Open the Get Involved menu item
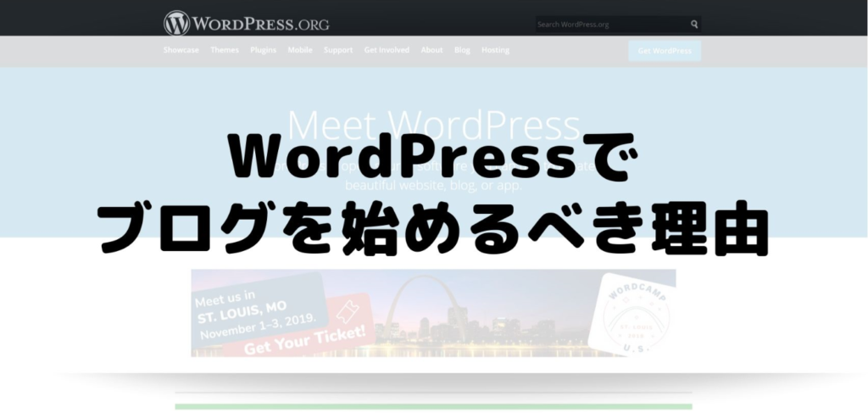This screenshot has width=868, height=419. 387,50
